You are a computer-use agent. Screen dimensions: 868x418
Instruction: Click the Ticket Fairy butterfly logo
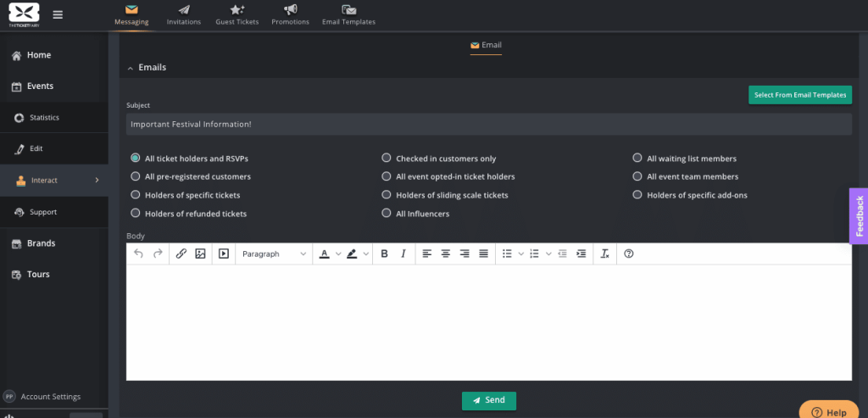(x=24, y=14)
